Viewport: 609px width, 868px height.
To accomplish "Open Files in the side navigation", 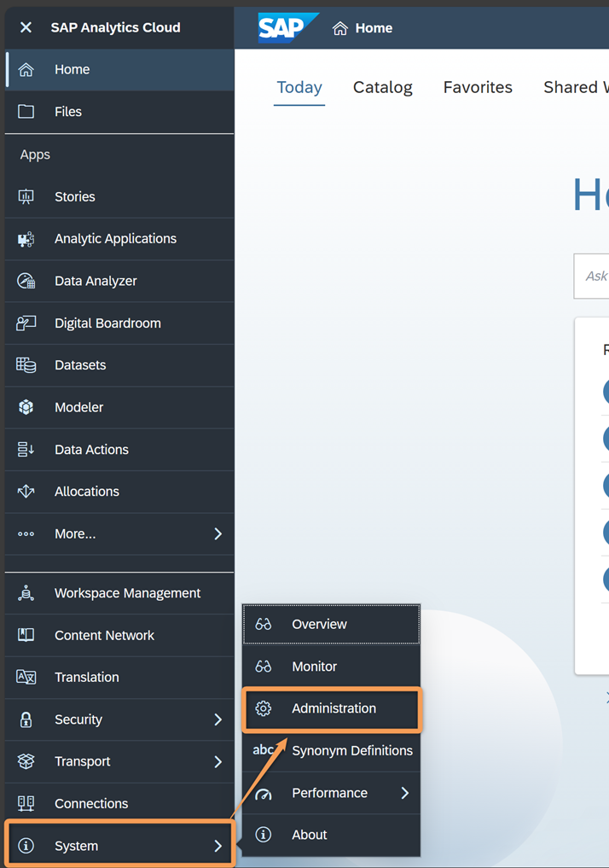I will 119,111.
